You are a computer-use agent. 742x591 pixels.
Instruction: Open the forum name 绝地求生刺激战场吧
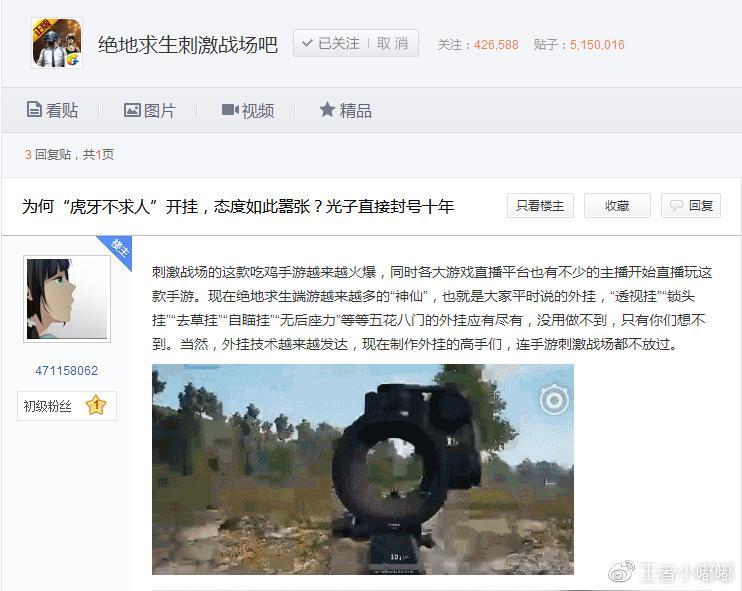(187, 44)
